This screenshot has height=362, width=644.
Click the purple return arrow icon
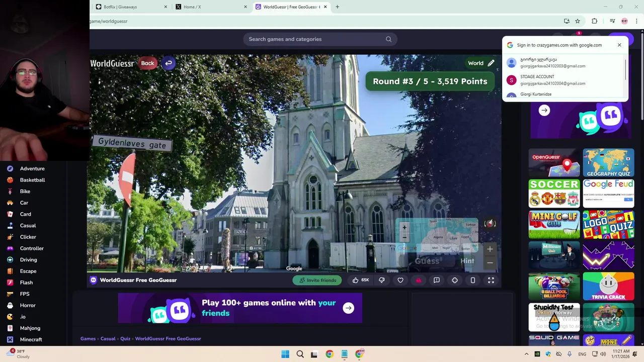pyautogui.click(x=169, y=63)
